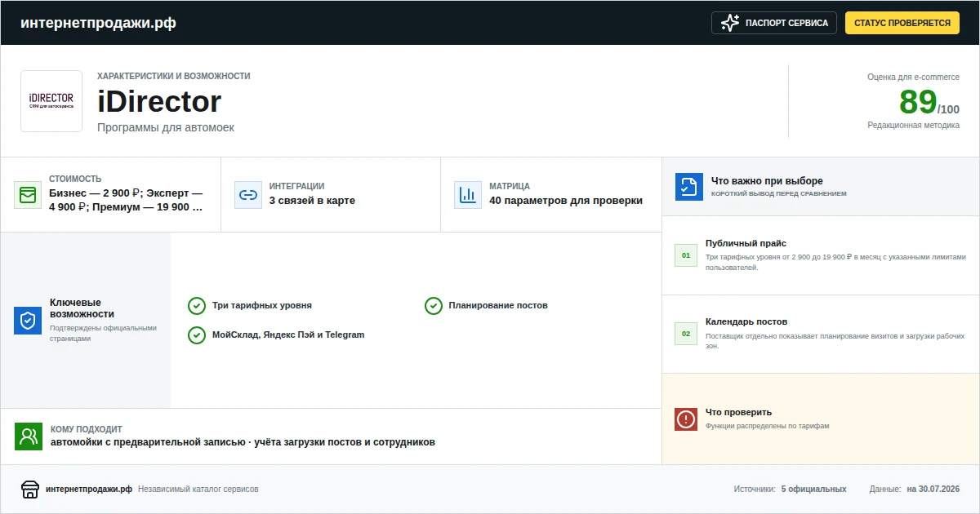Click the price text Бизнес — 2 900 ₽
This screenshot has height=514, width=980.
[95, 193]
